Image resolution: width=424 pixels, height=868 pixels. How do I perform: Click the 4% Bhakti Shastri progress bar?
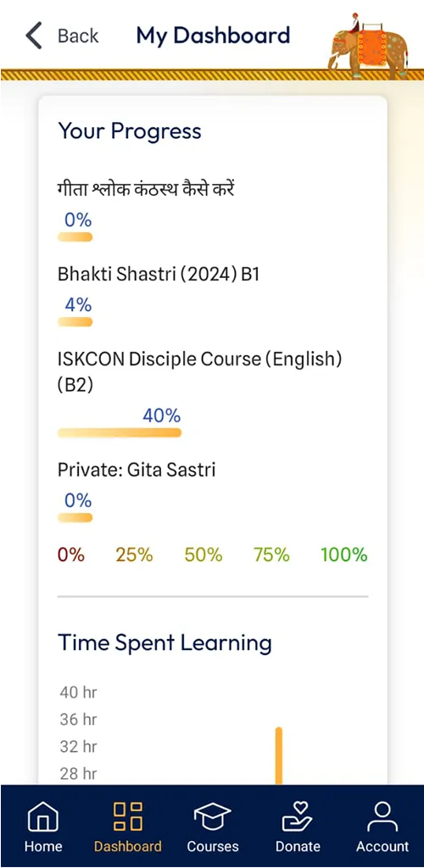coord(75,322)
